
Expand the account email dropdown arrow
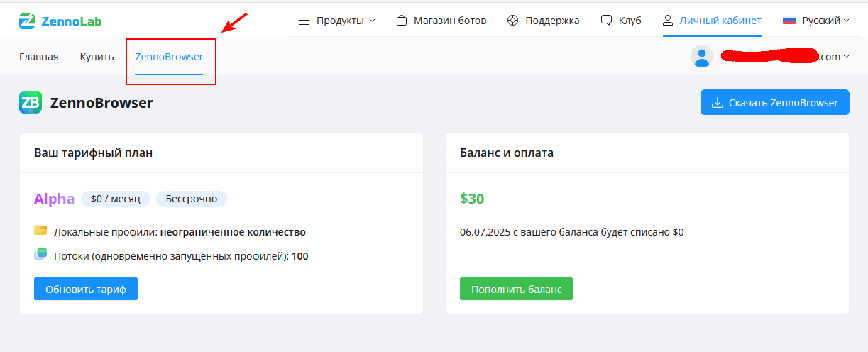[x=846, y=57]
